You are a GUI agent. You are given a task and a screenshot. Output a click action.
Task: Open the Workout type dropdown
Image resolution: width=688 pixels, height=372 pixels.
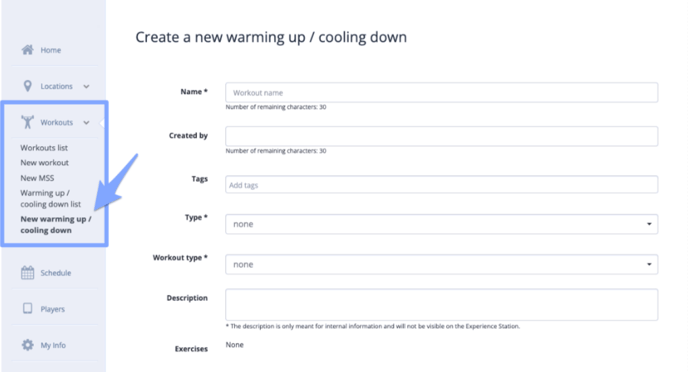tap(441, 265)
